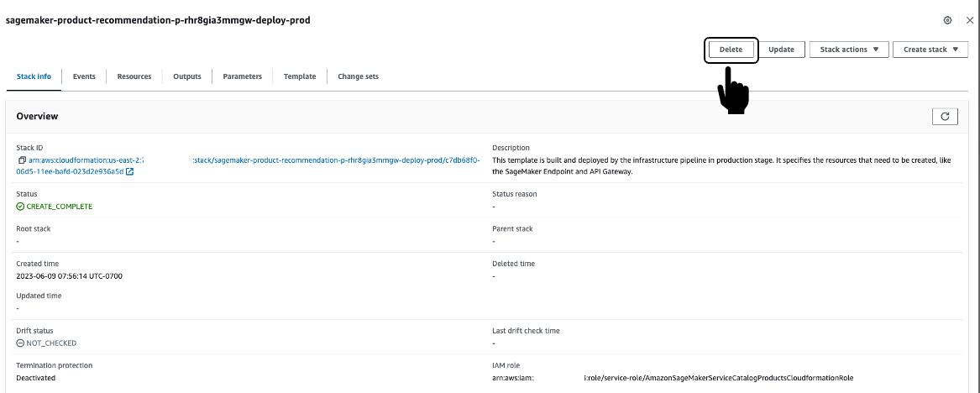Image resolution: width=980 pixels, height=393 pixels.
Task: Follow the Stack ID ARN link
Action: [x=248, y=165]
